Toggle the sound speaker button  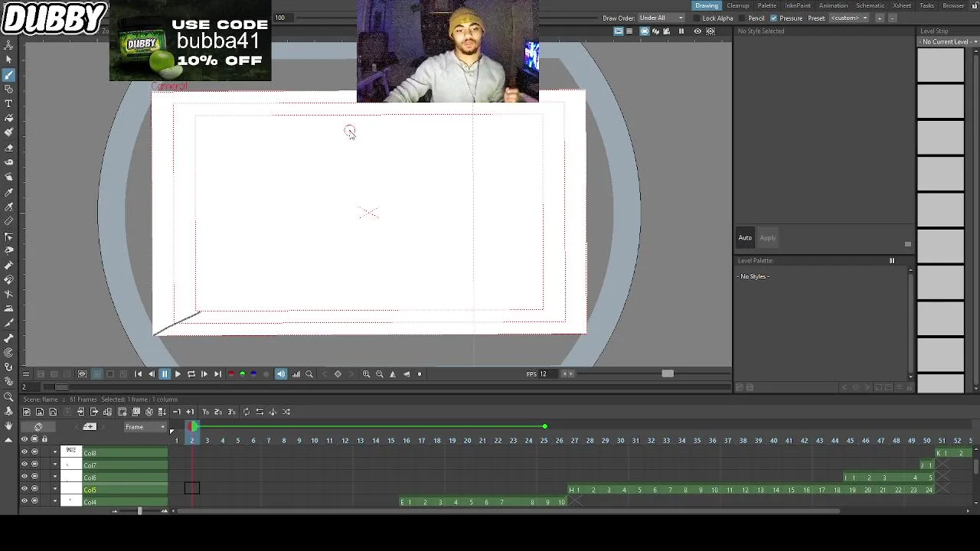281,374
